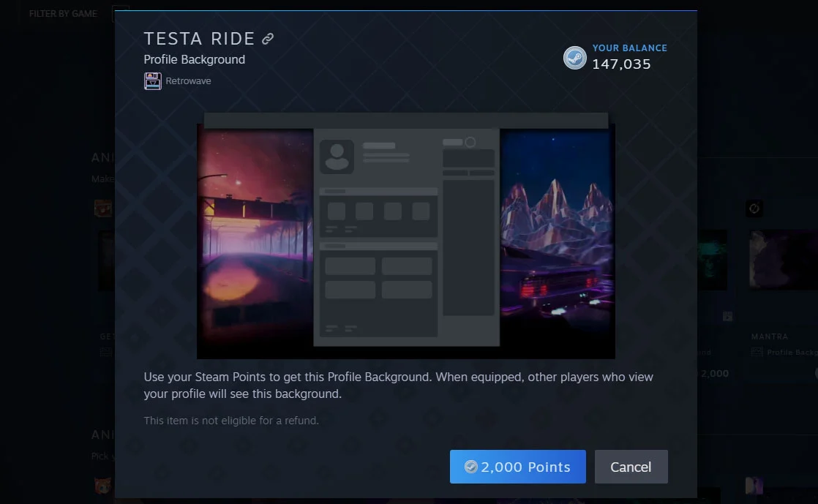Click the MANTRA item title behind dialog

(x=770, y=336)
